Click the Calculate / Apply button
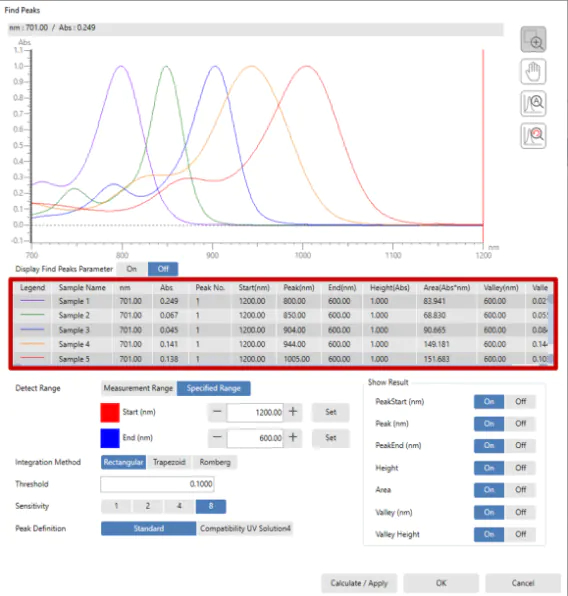Viewport: 568px width, 596px height. tap(359, 583)
